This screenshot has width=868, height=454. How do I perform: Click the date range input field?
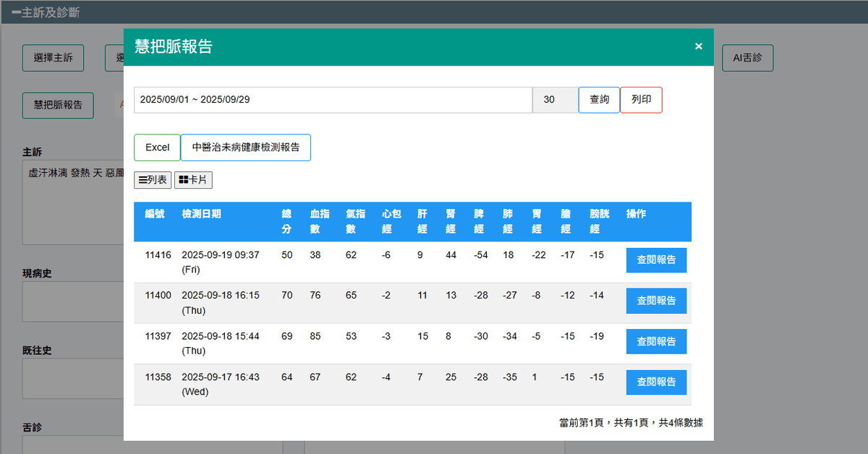point(333,100)
